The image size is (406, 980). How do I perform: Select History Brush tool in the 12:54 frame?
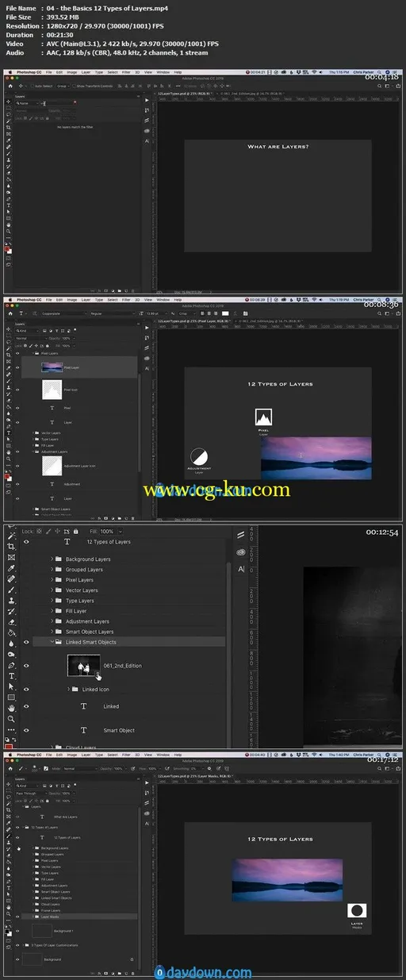click(11, 612)
